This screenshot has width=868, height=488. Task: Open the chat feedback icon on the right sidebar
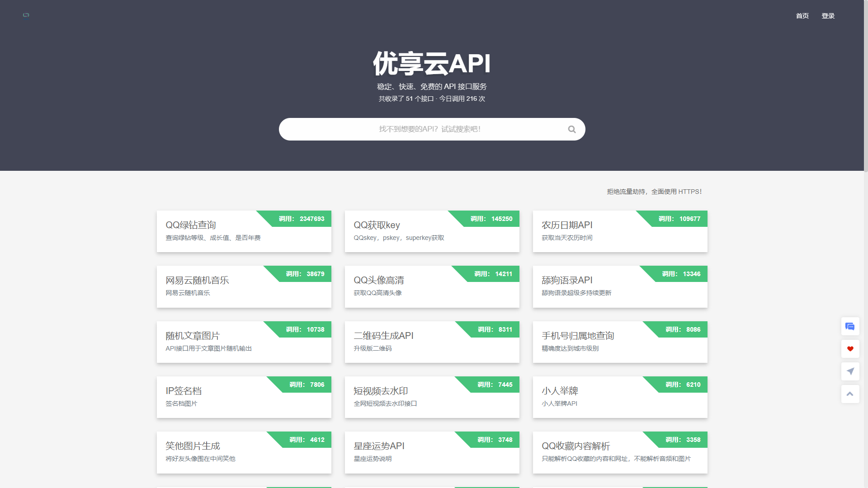click(850, 326)
